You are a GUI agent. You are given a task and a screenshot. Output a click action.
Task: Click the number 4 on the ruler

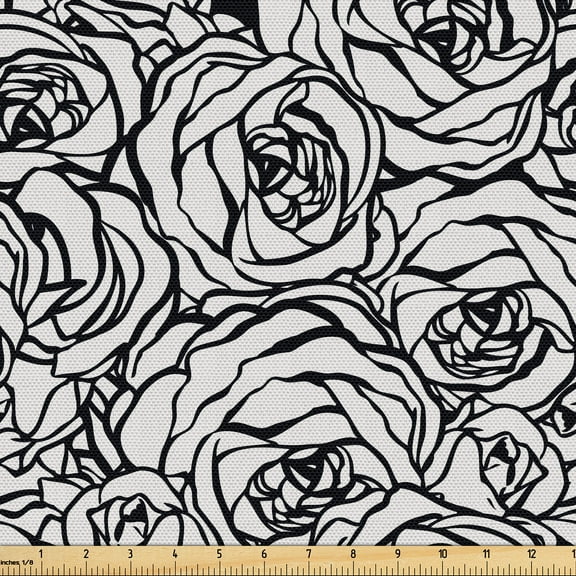point(175,554)
